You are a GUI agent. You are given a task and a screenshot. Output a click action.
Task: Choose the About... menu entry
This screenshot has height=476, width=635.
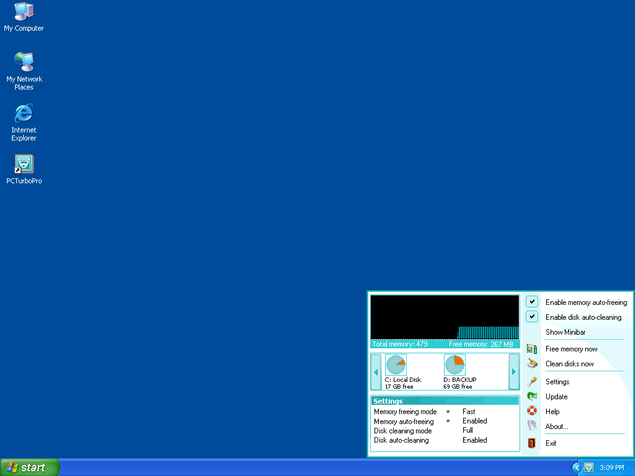pos(557,426)
